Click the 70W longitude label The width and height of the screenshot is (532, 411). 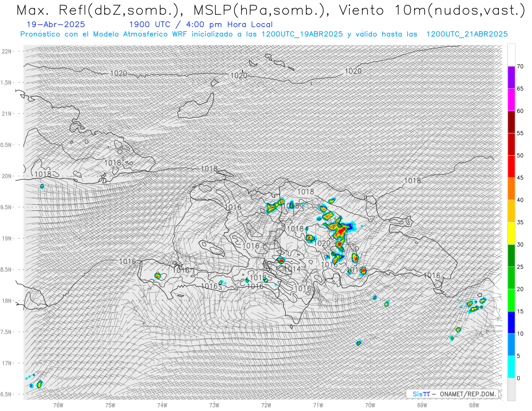click(370, 405)
